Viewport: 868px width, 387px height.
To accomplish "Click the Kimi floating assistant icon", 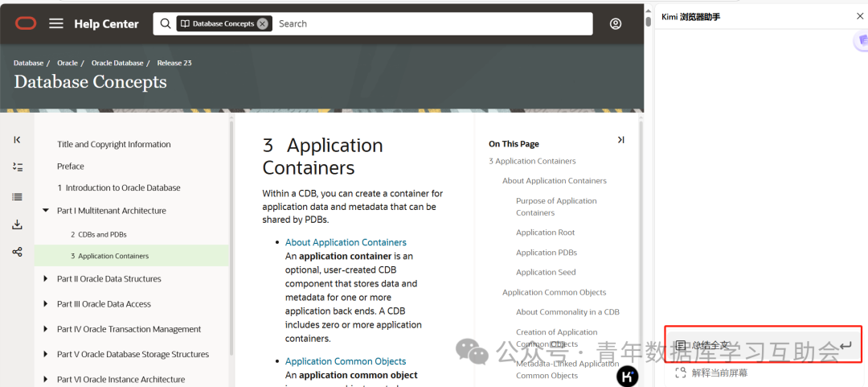I will (x=627, y=377).
